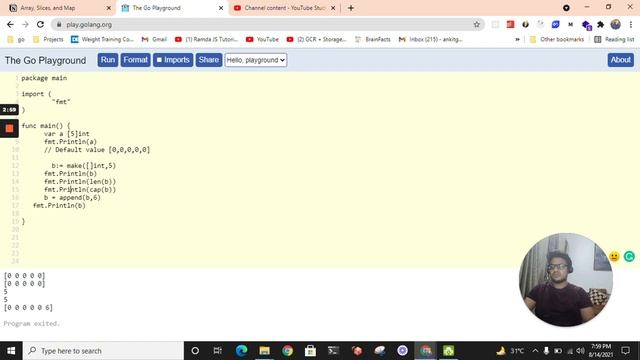This screenshot has width=640, height=360.
Task: Open the GCR + Storage bookmark
Action: pos(316,39)
